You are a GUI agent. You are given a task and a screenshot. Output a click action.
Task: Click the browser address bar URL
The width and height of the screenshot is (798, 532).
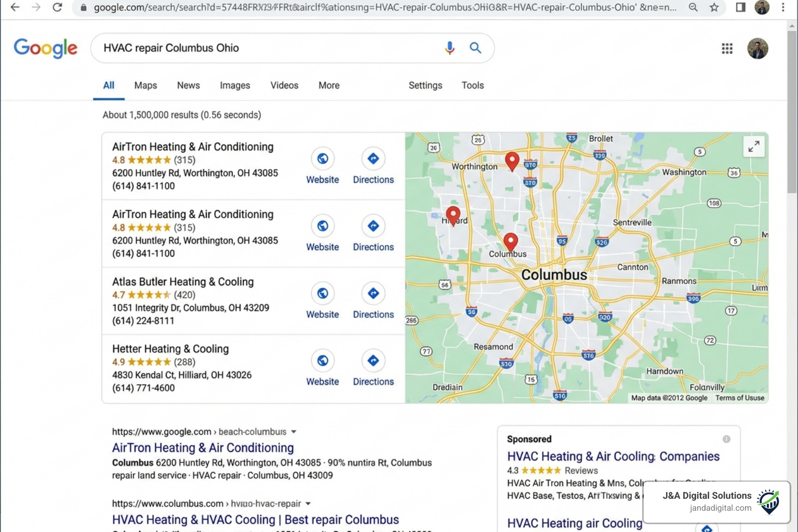click(385, 8)
